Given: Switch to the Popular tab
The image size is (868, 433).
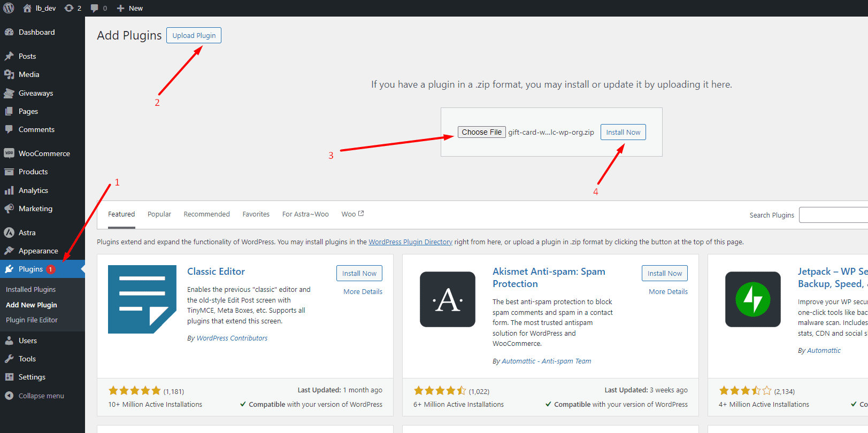Looking at the screenshot, I should click(x=159, y=214).
